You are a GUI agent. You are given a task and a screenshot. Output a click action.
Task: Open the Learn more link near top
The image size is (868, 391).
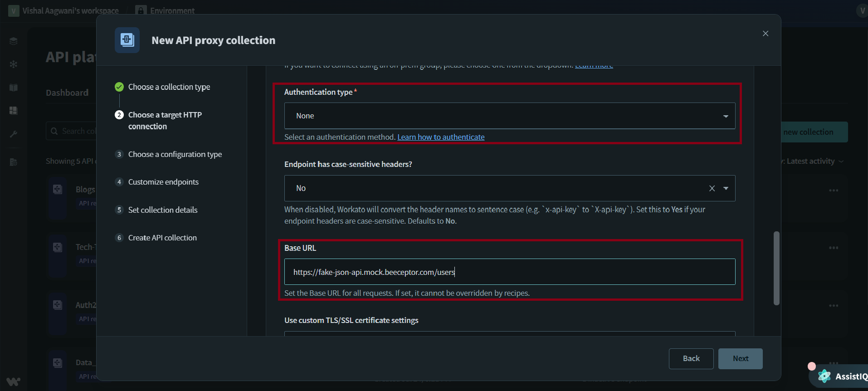(594, 66)
